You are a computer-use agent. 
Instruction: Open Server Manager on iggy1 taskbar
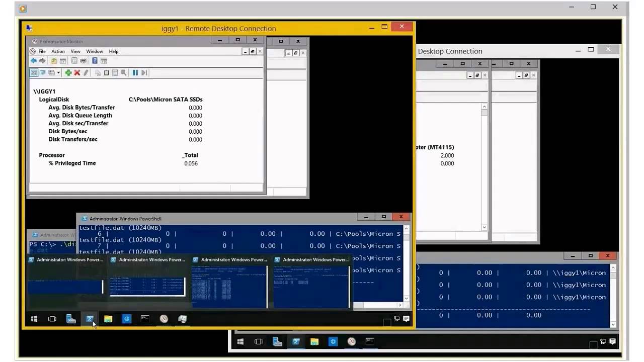[71, 319]
